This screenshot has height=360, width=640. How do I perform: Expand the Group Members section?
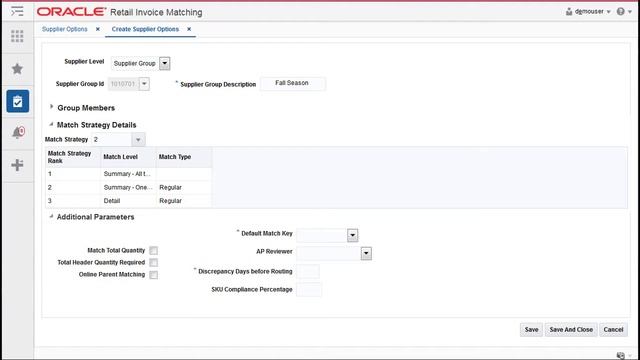coord(51,107)
